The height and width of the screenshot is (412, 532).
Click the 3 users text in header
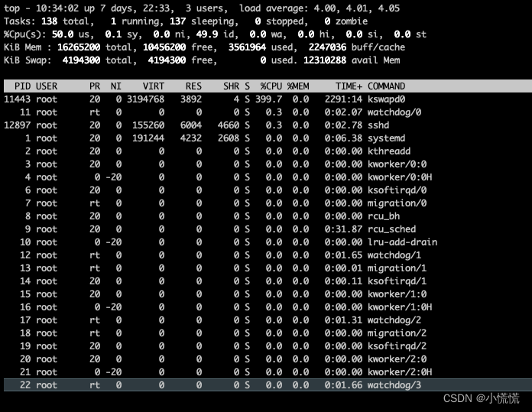204,8
